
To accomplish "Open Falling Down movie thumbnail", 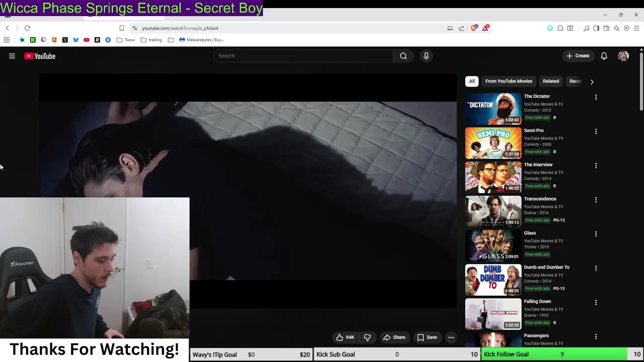I will pos(493,314).
